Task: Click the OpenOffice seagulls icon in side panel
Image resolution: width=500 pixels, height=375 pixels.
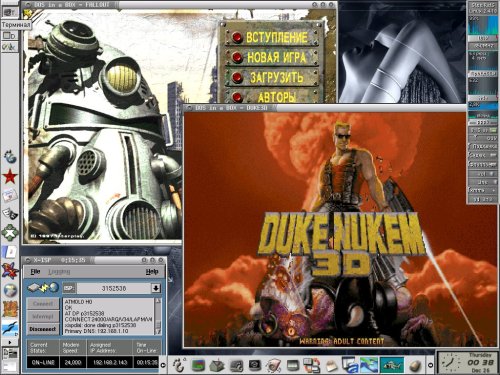Action: 10,328
